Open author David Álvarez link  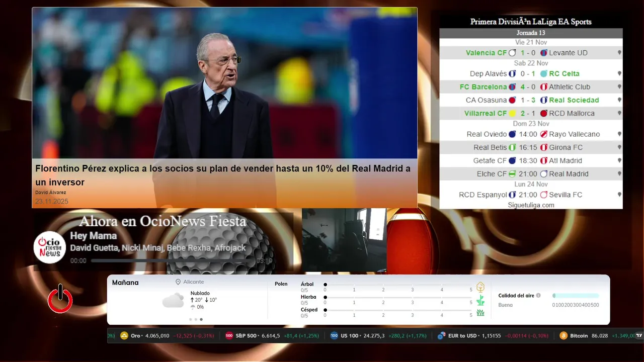[50, 193]
